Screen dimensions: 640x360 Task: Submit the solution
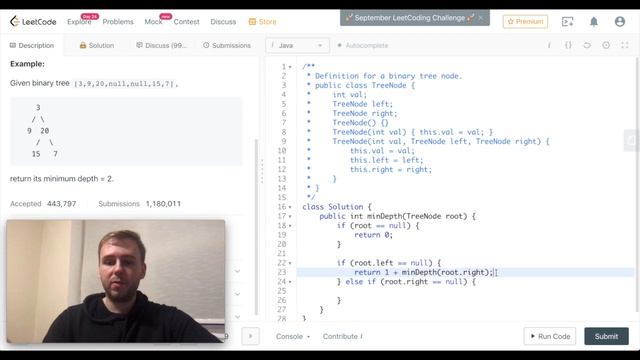(x=606, y=336)
